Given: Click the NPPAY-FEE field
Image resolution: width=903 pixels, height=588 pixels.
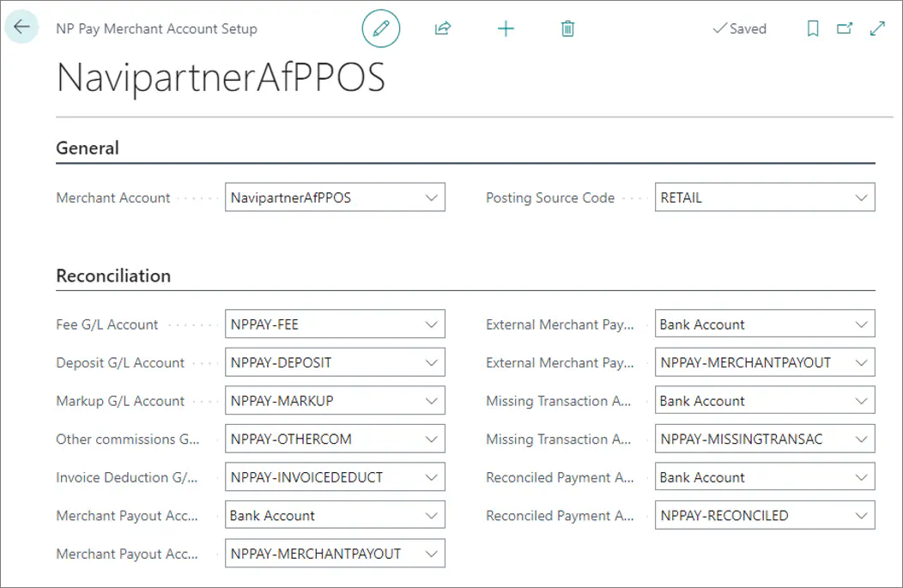Looking at the screenshot, I should (x=335, y=324).
